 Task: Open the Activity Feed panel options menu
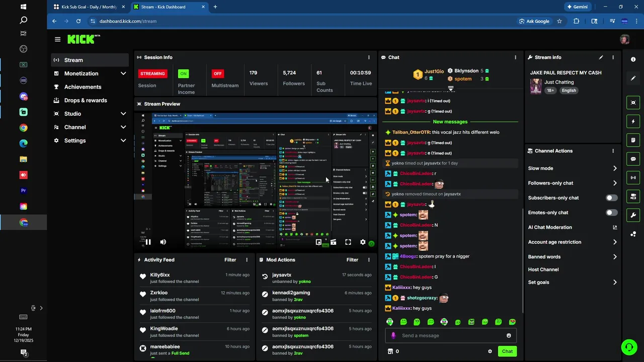pos(247,260)
